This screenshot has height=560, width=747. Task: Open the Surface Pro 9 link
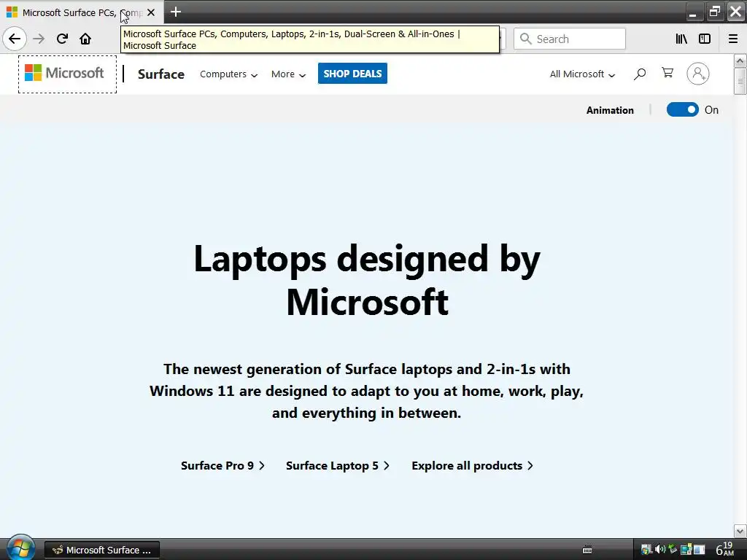point(222,465)
